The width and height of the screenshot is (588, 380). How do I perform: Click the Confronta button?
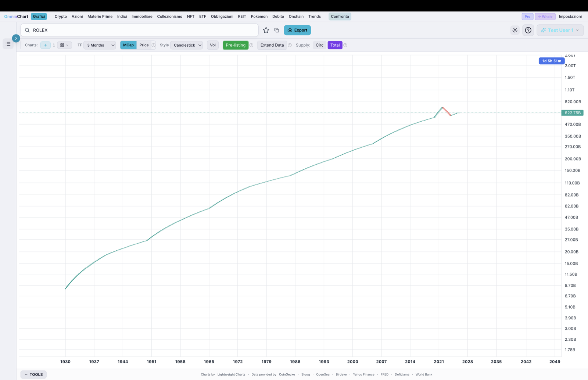point(340,17)
